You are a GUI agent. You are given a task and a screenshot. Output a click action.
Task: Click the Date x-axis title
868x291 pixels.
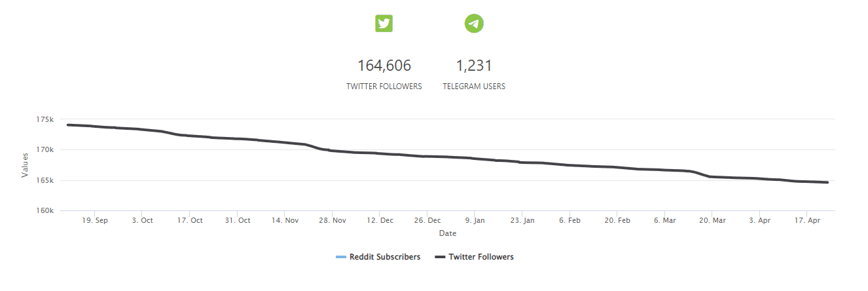(x=448, y=233)
